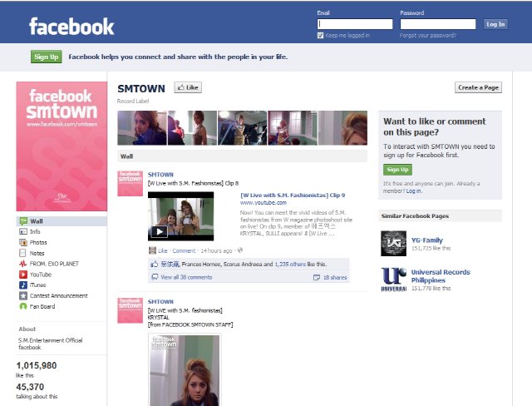Screen dimensions: 532x406
Task: Open the YouTube tab in sidebar
Action: tap(41, 275)
